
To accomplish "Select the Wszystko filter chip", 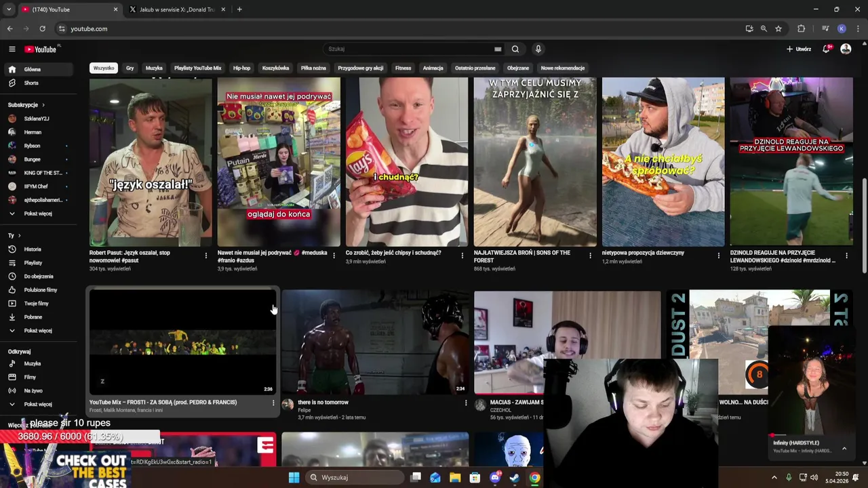I will point(104,68).
